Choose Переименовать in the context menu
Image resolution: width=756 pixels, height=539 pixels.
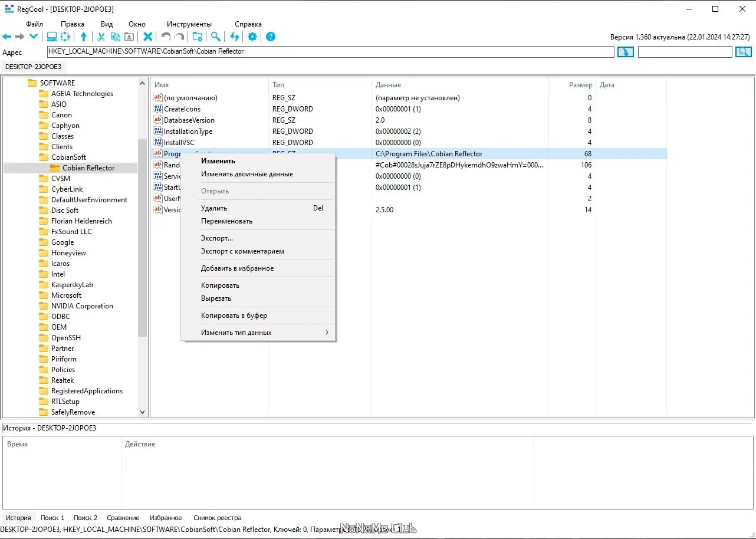(x=258, y=221)
